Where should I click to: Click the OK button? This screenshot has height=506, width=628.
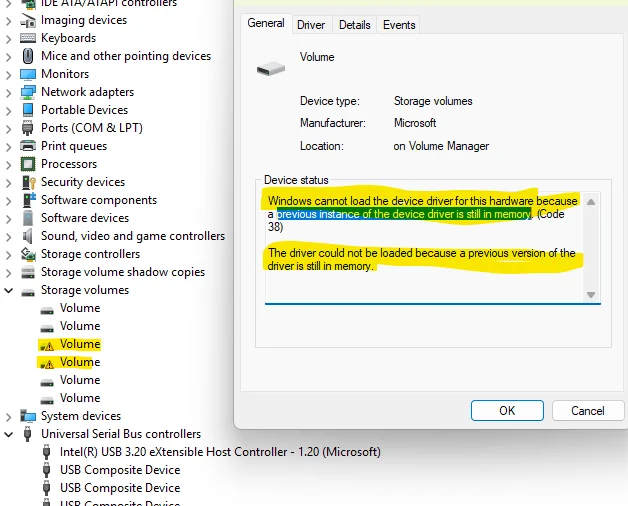507,411
